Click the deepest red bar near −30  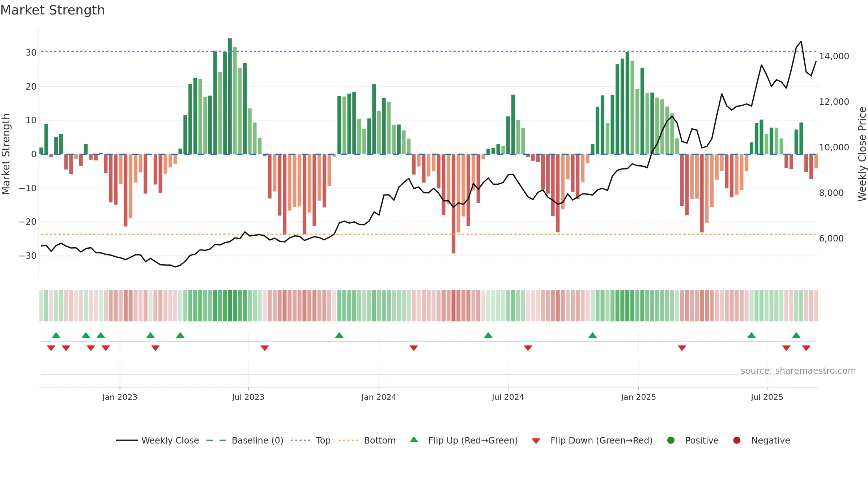(454, 204)
